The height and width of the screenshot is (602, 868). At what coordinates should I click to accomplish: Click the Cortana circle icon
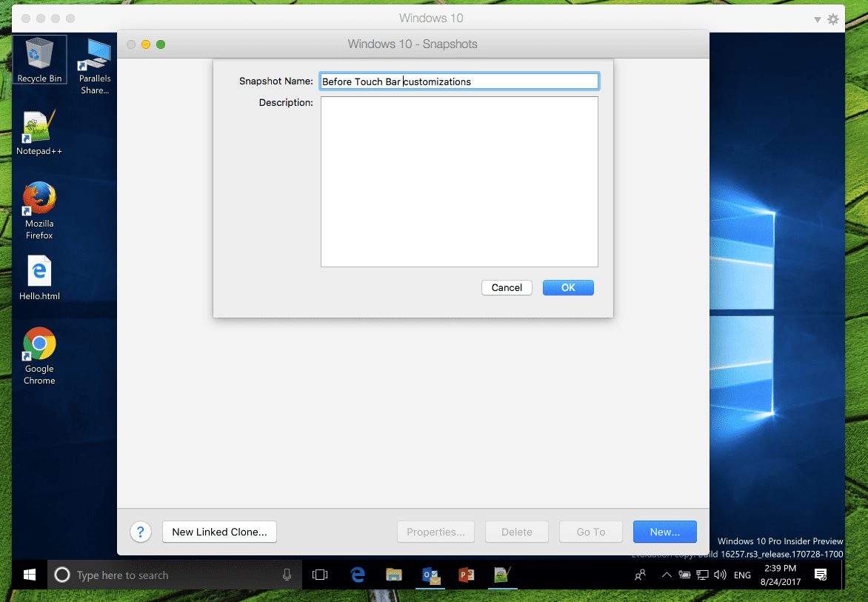[x=62, y=575]
